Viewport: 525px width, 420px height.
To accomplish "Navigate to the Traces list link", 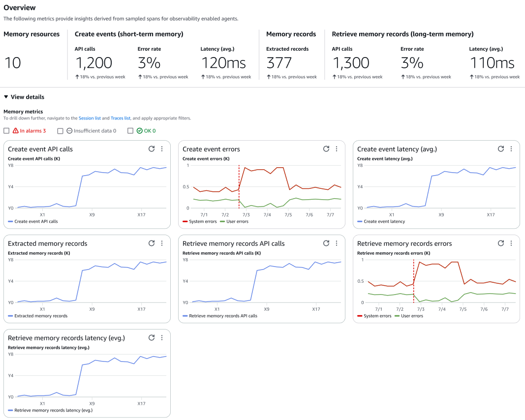I will [x=121, y=119].
